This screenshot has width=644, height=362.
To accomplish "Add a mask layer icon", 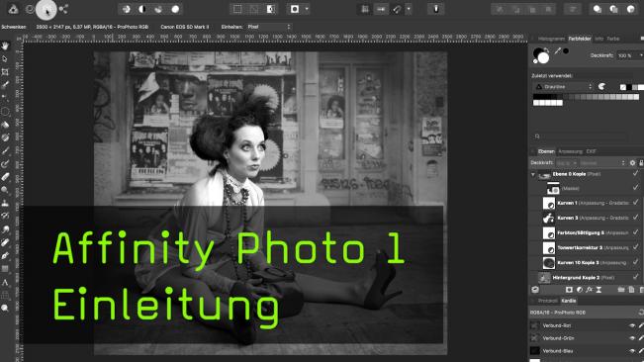I will 569,290.
